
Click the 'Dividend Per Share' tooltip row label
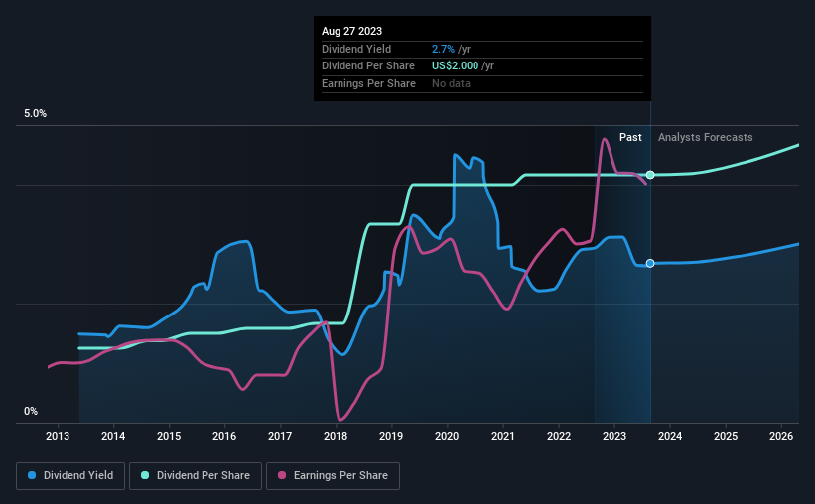(368, 66)
